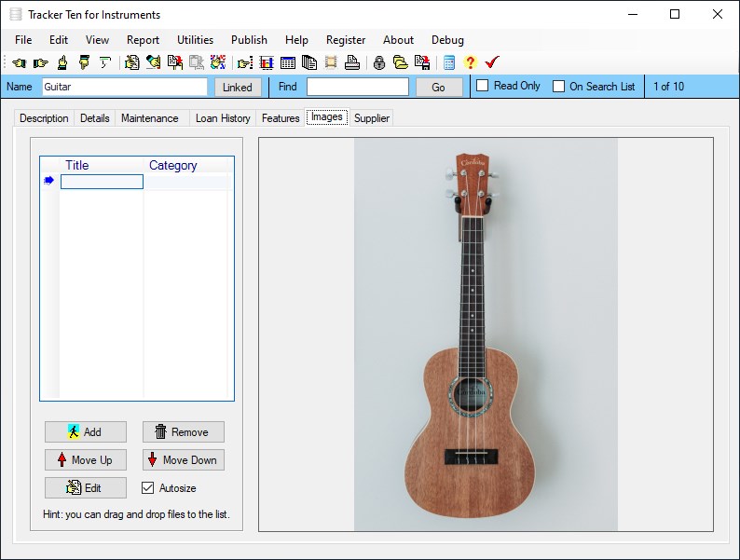This screenshot has width=740, height=560.
Task: Open the Edit menu
Action: 59,40
